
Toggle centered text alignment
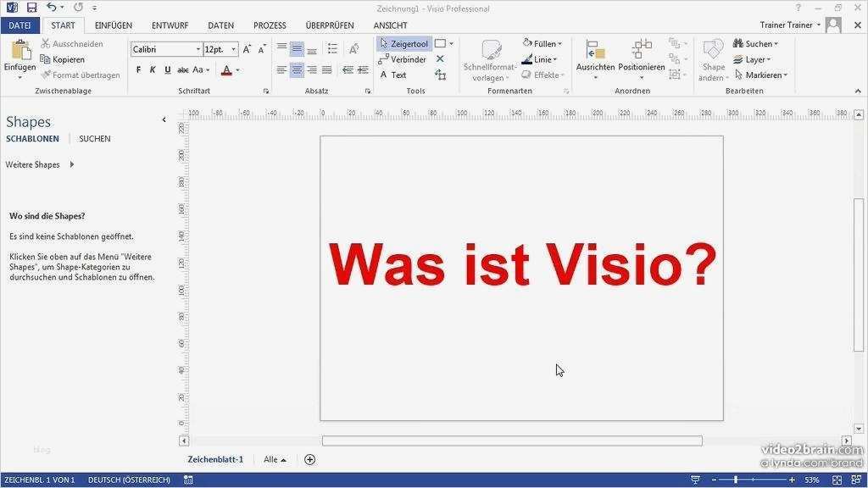pyautogui.click(x=297, y=70)
